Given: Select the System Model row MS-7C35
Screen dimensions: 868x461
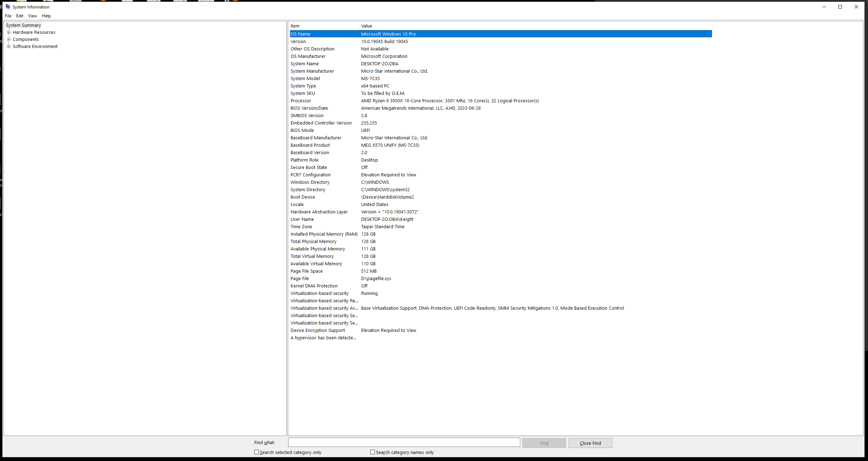Looking at the screenshot, I should (x=500, y=79).
